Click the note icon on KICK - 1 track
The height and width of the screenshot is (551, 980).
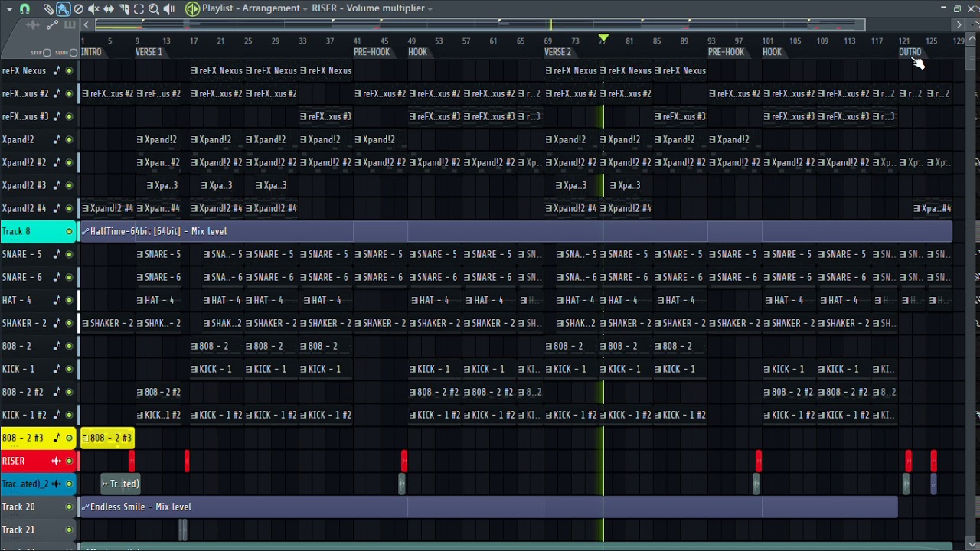tap(57, 369)
